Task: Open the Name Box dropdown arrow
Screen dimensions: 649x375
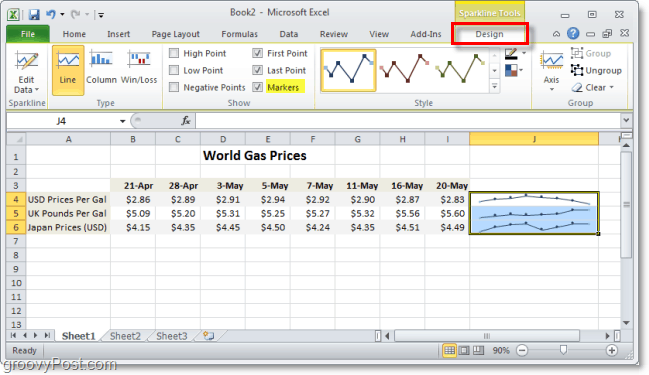Action: coord(123,121)
